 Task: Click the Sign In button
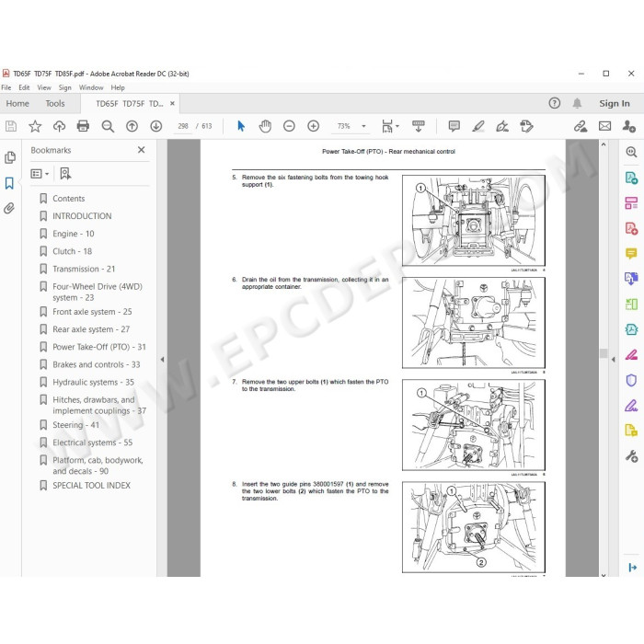pos(614,103)
